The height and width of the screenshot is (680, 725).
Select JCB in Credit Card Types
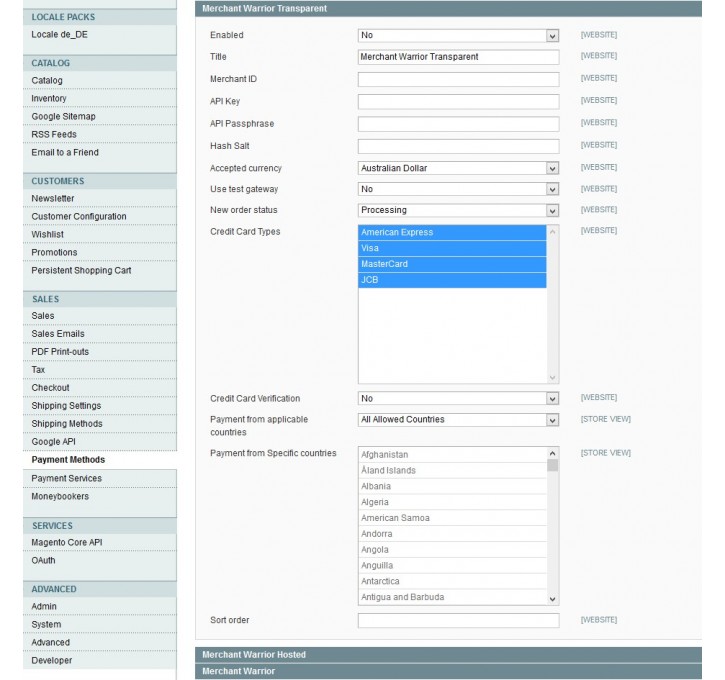point(452,280)
